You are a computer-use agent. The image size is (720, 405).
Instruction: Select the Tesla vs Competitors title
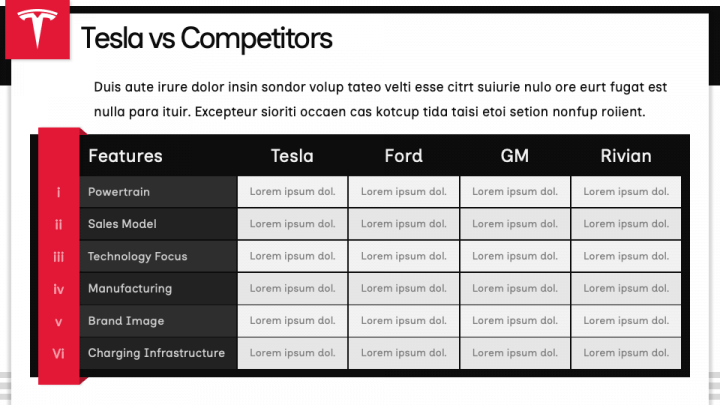206,38
